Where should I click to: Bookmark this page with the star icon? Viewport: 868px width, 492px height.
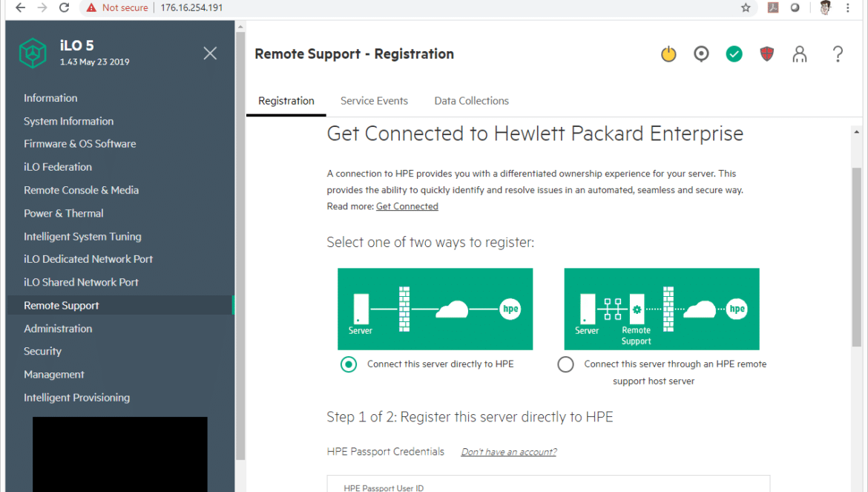746,7
